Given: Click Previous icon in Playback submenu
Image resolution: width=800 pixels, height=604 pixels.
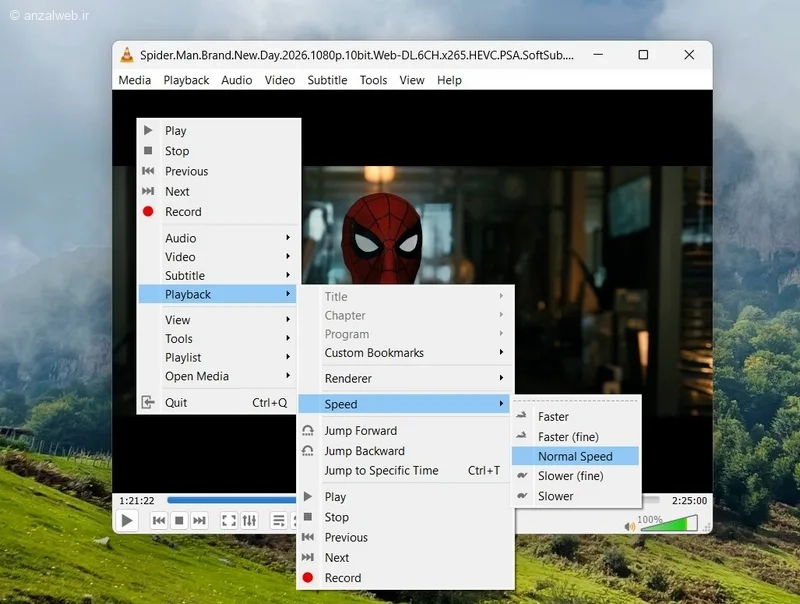Looking at the screenshot, I should click(x=308, y=537).
